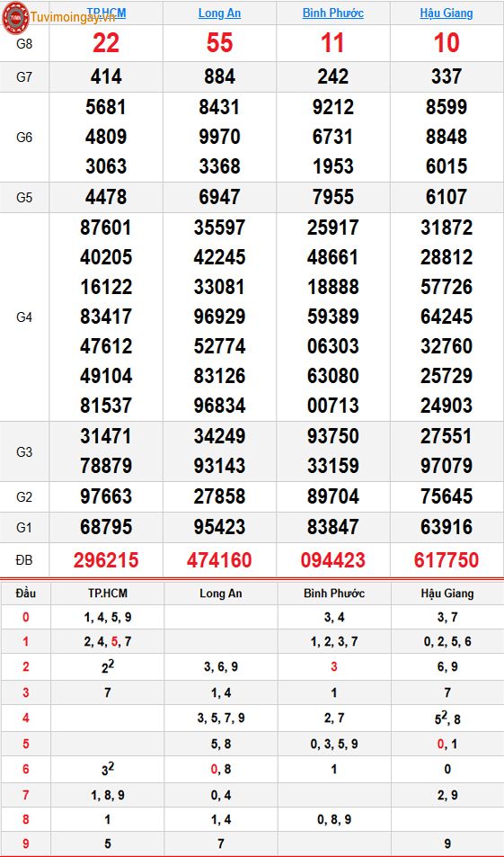Image resolution: width=504 pixels, height=857 pixels.
Task: Click the ĐB row label
Action: tap(24, 560)
